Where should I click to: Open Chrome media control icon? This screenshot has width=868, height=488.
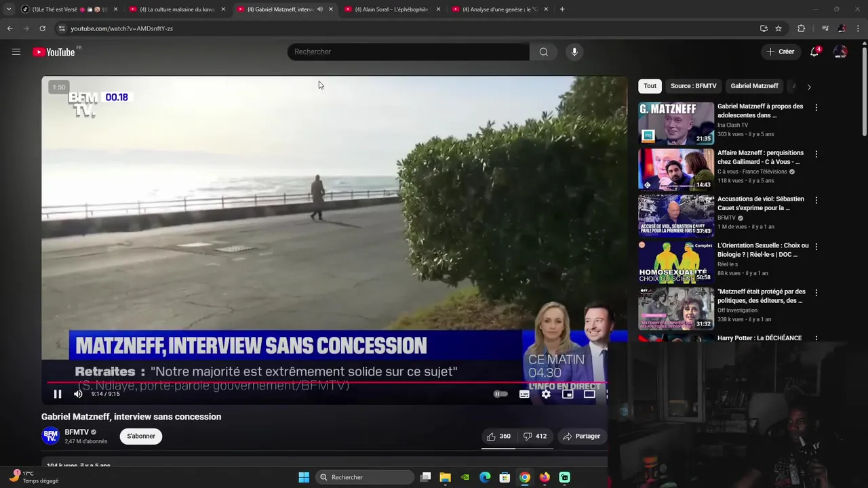tap(825, 28)
